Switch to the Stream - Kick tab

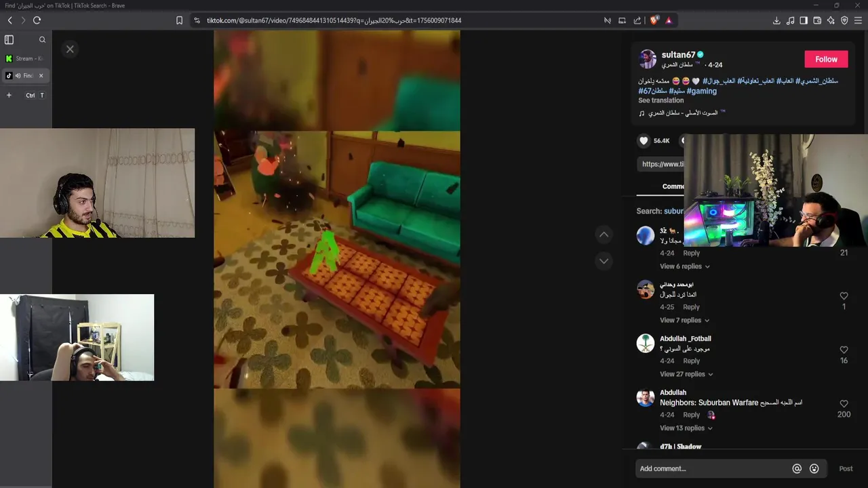tap(26, 58)
